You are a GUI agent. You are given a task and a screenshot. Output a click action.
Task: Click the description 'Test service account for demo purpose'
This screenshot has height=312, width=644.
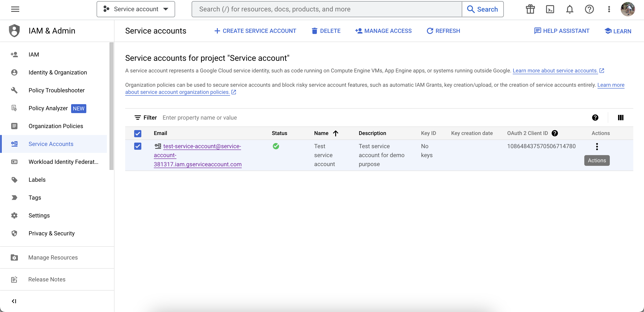coord(381,155)
